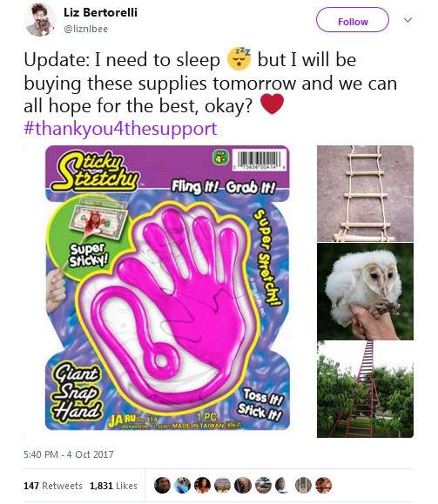Open the baby barn owl photo

coord(365,292)
